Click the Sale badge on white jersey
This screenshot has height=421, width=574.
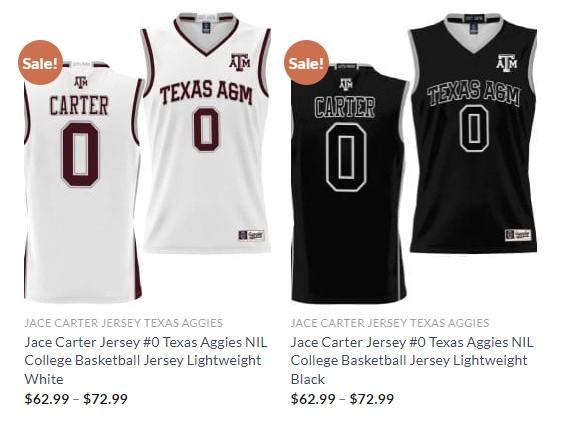pos(40,63)
